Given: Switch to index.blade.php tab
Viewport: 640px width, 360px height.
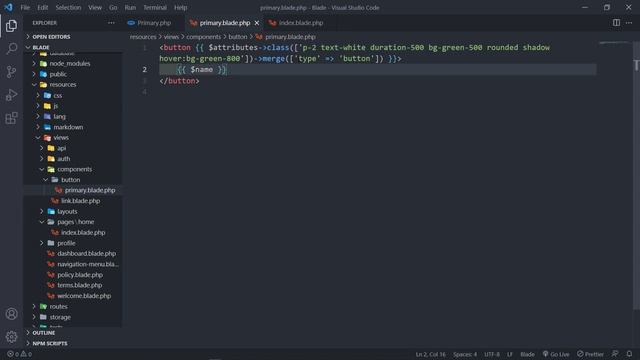Looking at the screenshot, I should tap(300, 23).
